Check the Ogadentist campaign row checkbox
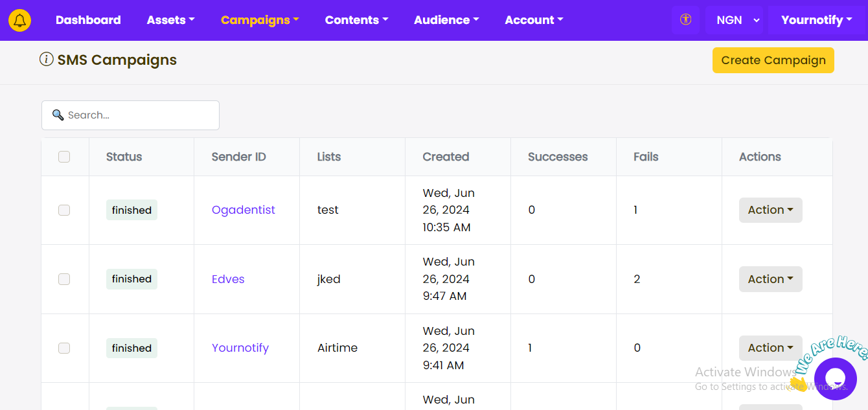This screenshot has width=868, height=410. pyautogui.click(x=64, y=210)
